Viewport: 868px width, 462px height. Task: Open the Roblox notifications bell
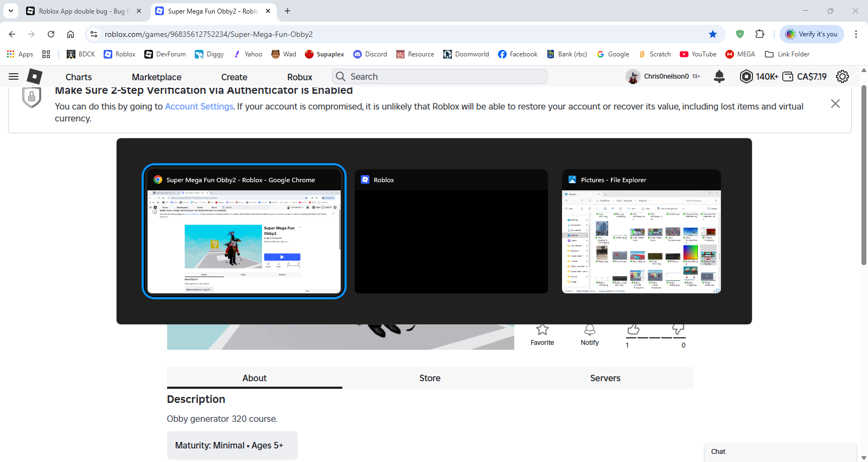pos(719,76)
